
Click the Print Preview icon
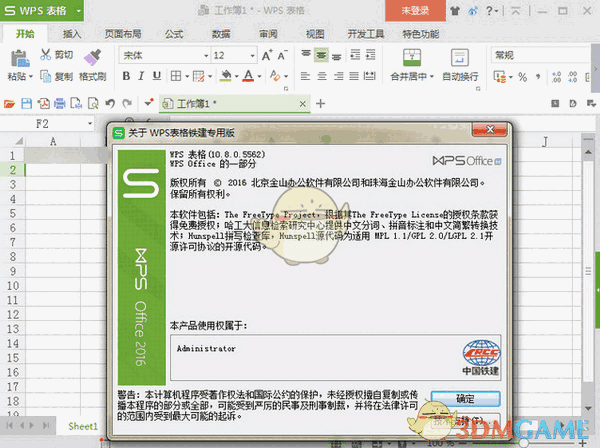click(93, 104)
